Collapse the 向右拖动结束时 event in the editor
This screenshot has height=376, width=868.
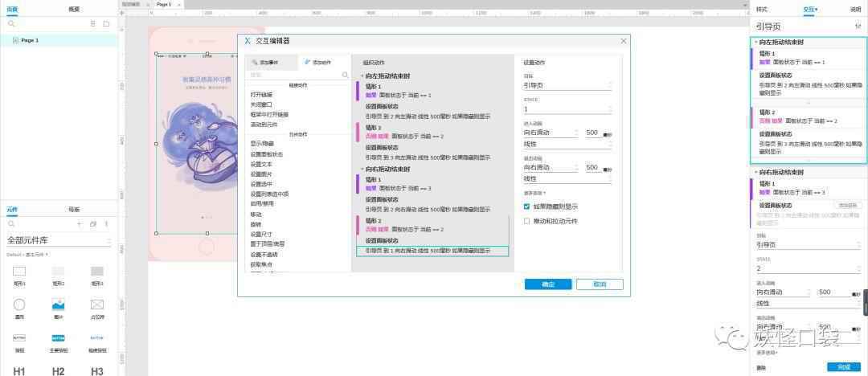pos(362,169)
